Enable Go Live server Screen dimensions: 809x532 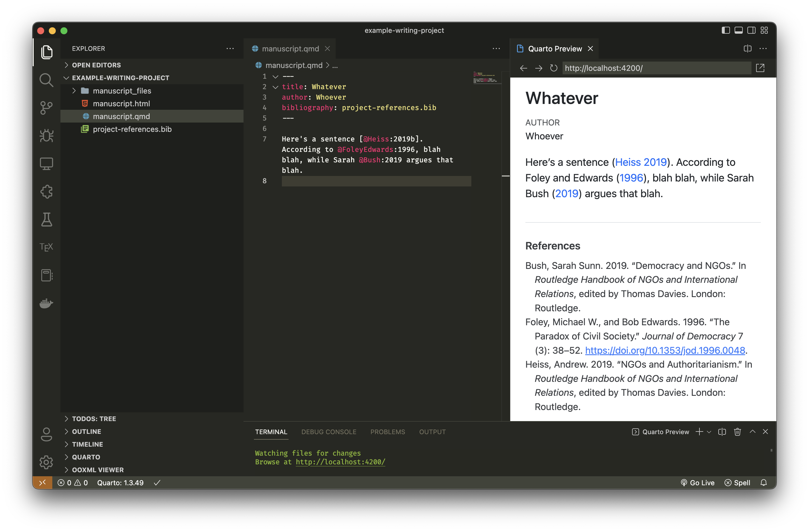click(x=698, y=482)
